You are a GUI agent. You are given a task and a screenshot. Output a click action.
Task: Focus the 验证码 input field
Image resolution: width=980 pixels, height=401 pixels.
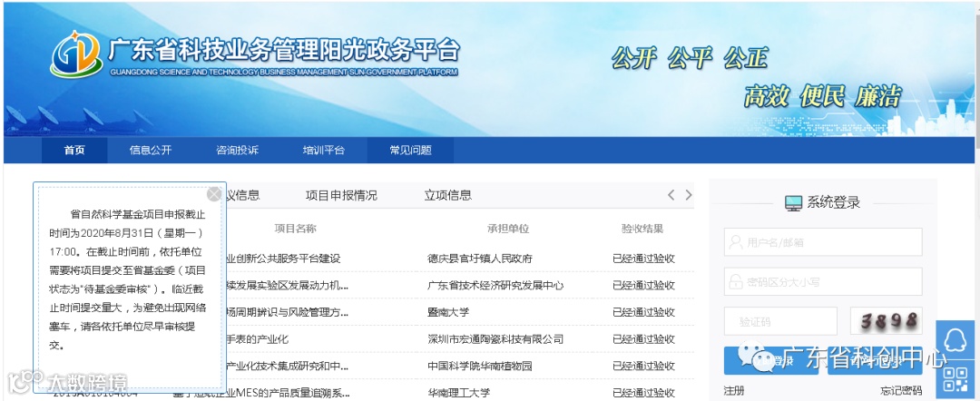[x=780, y=321]
